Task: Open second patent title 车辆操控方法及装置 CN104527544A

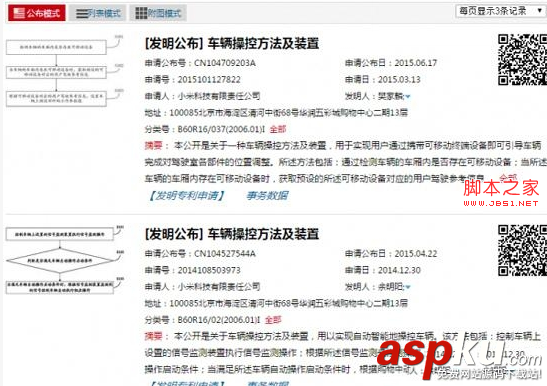Action: pyautogui.click(x=232, y=234)
